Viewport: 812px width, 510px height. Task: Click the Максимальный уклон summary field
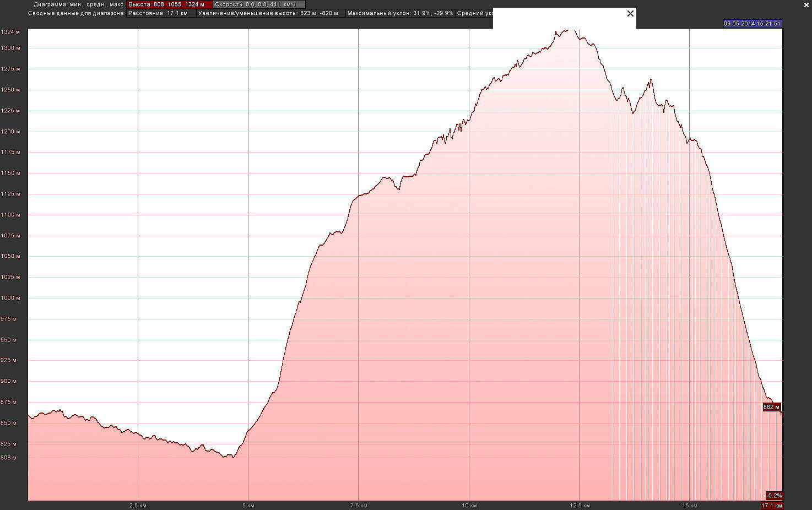400,13
